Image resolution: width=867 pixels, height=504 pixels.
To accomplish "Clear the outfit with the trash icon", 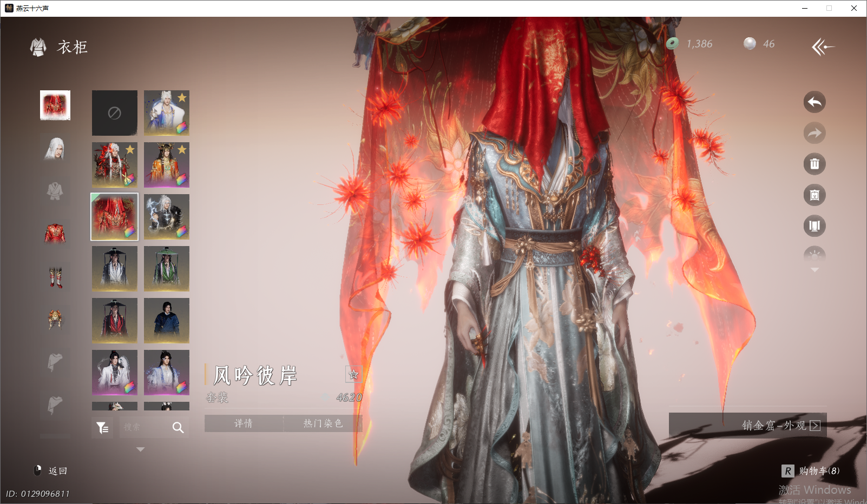I will click(x=815, y=164).
